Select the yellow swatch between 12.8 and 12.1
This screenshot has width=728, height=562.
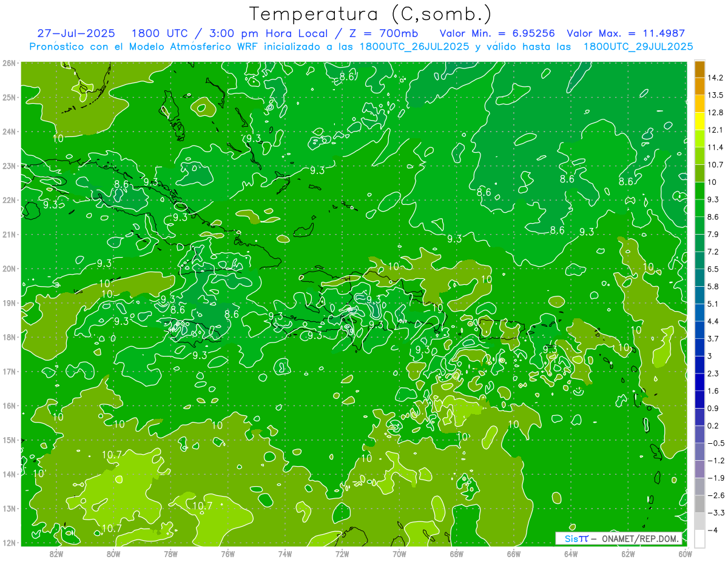699,121
